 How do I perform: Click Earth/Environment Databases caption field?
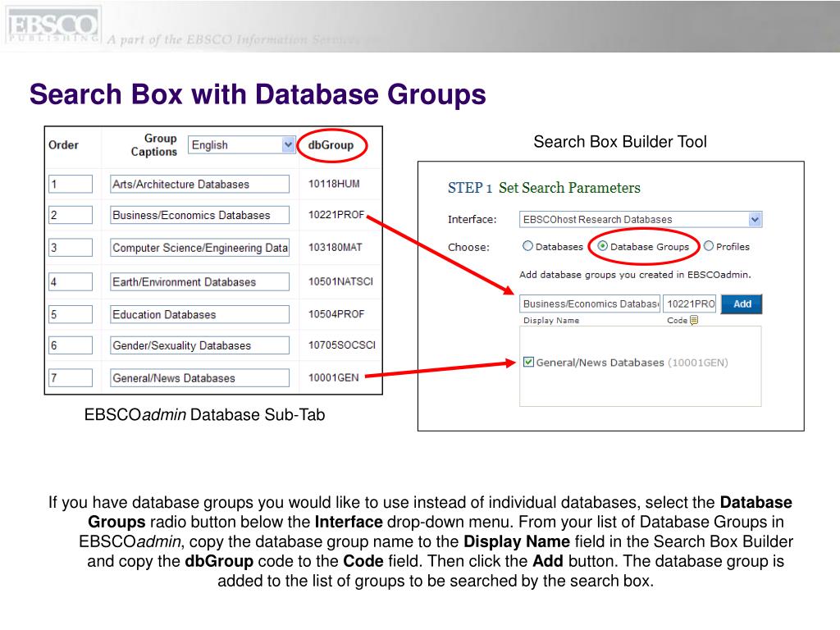tap(199, 282)
